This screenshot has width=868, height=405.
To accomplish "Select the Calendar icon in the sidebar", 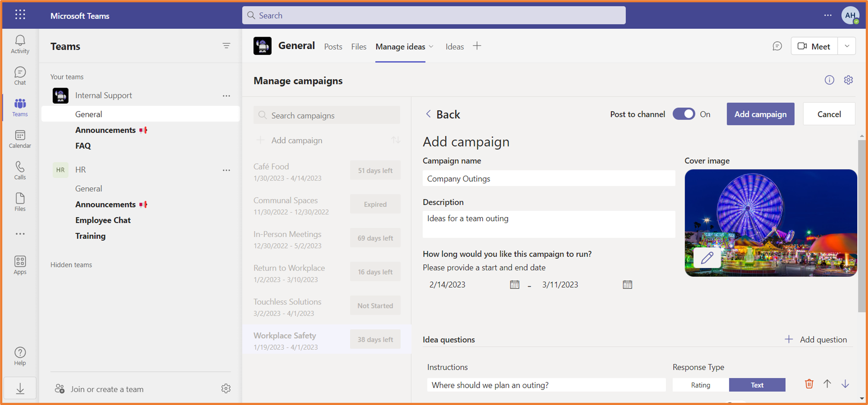I will [19, 139].
